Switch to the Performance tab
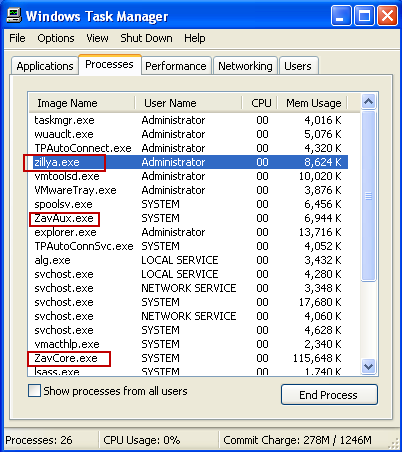This screenshot has height=452, width=402. (x=176, y=66)
